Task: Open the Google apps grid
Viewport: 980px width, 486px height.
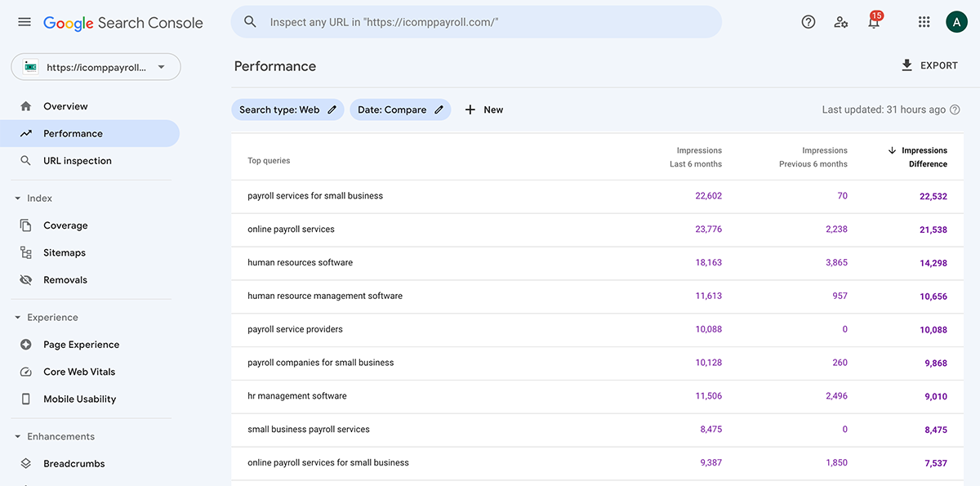Action: 924,21
